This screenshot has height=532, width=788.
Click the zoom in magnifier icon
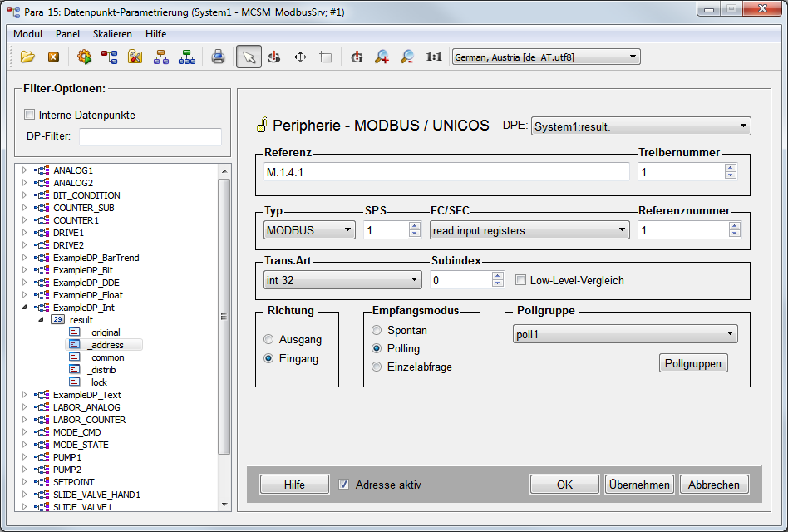(x=382, y=57)
